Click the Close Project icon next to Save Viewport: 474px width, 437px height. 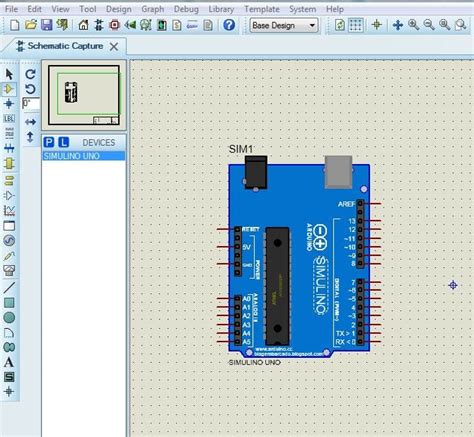click(62, 25)
